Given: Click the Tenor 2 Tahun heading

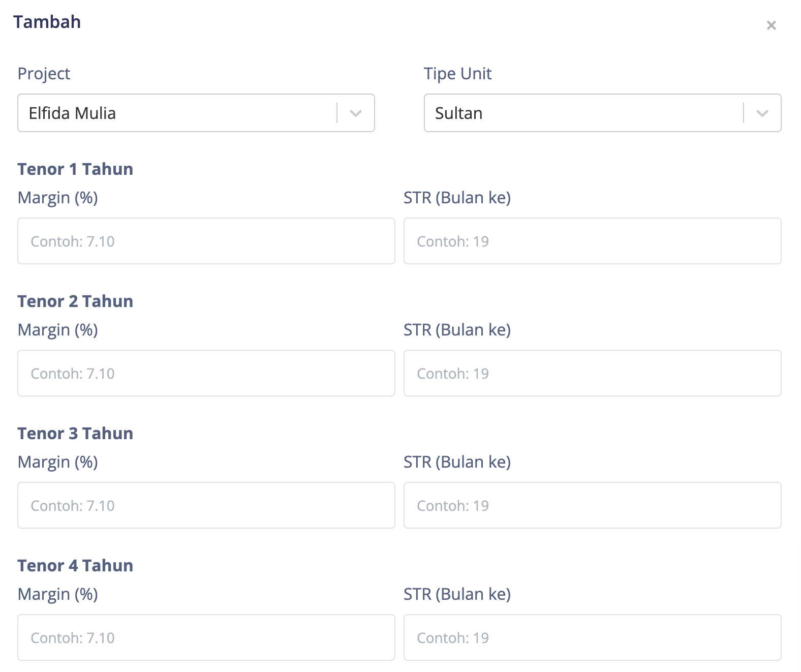Looking at the screenshot, I should (x=75, y=301).
